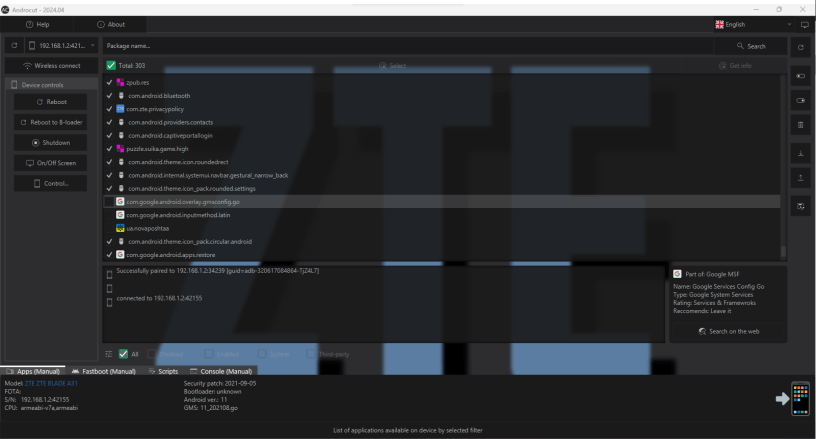
Task: Open the English language dropdown
Action: 754,24
